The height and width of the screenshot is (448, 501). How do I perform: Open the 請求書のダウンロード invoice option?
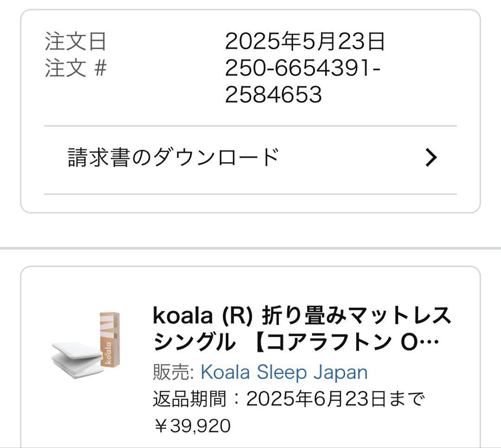(173, 158)
